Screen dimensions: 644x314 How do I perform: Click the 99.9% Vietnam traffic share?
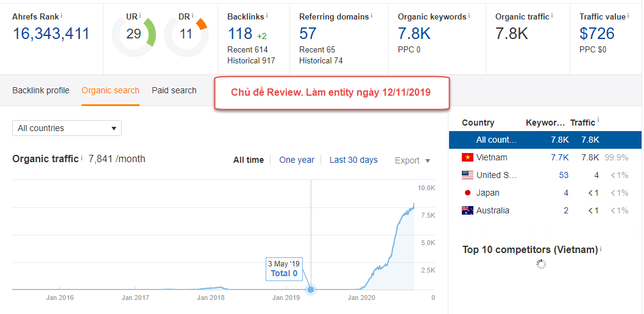pyautogui.click(x=617, y=157)
